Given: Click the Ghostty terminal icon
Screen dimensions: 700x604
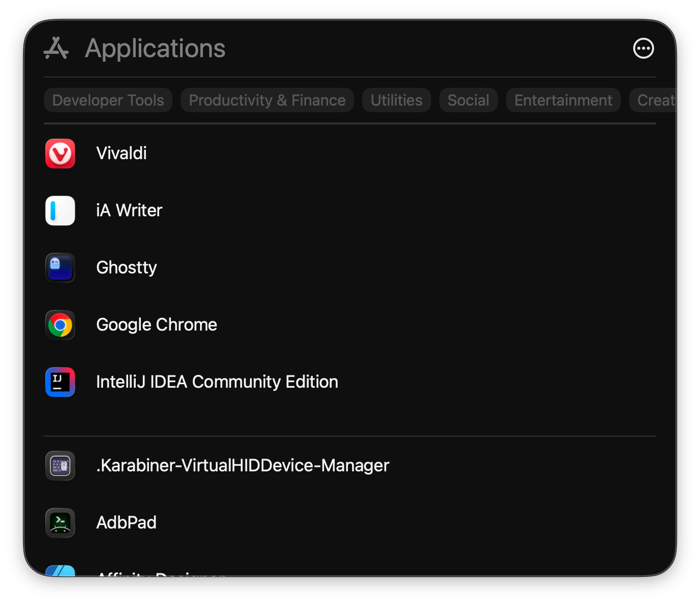Looking at the screenshot, I should tap(60, 268).
